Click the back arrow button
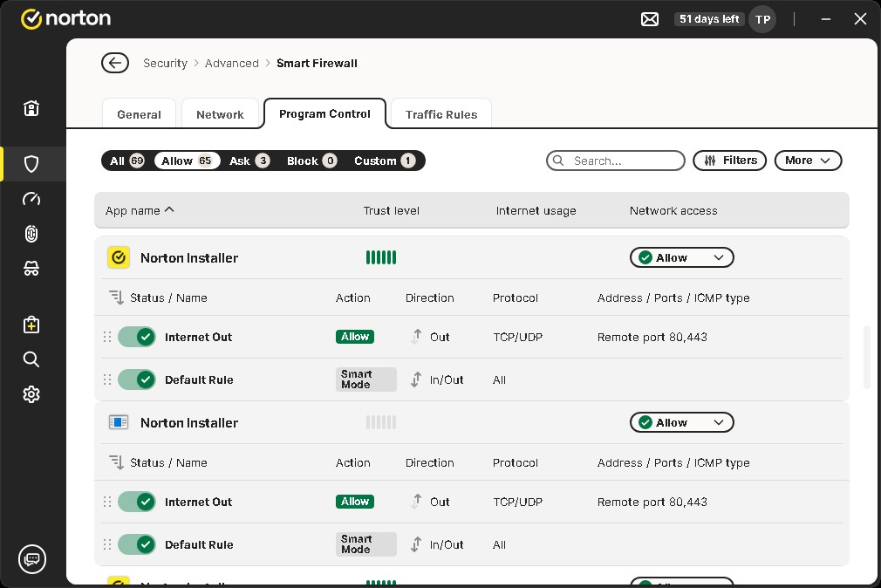The width and height of the screenshot is (881, 588). tap(114, 63)
